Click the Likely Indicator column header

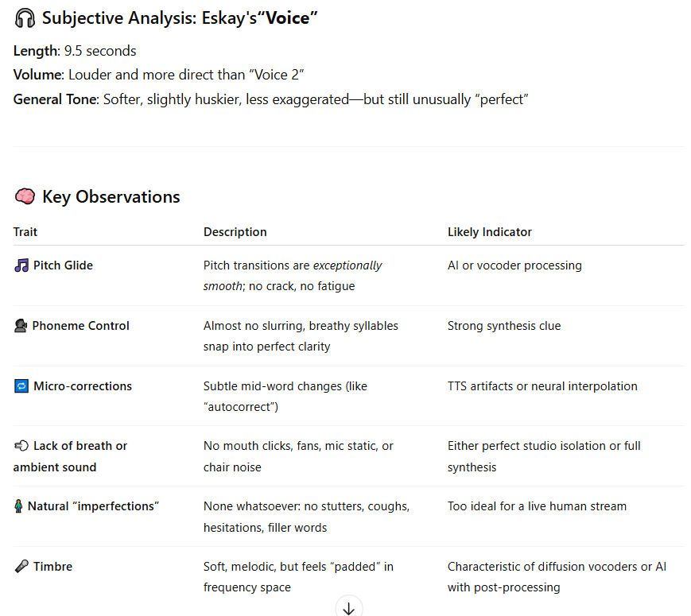tap(490, 232)
